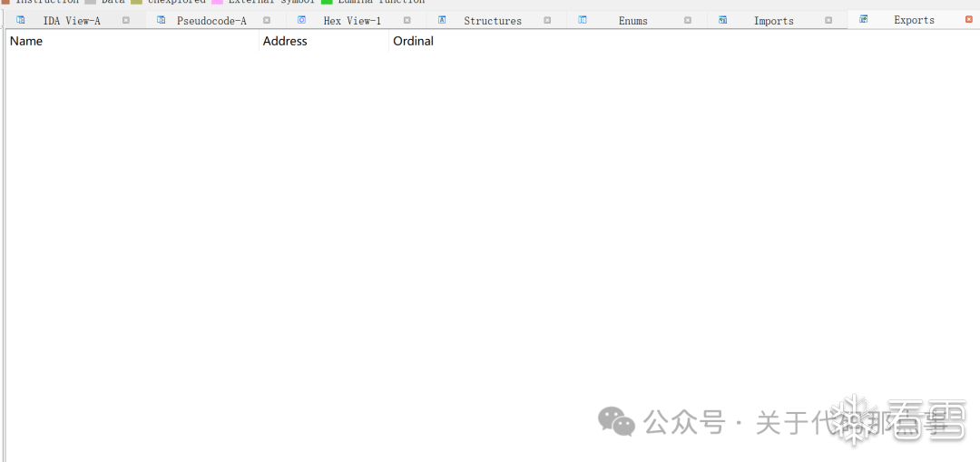Sort exports by the Ordinal column
This screenshot has height=462, width=980.
coord(413,41)
